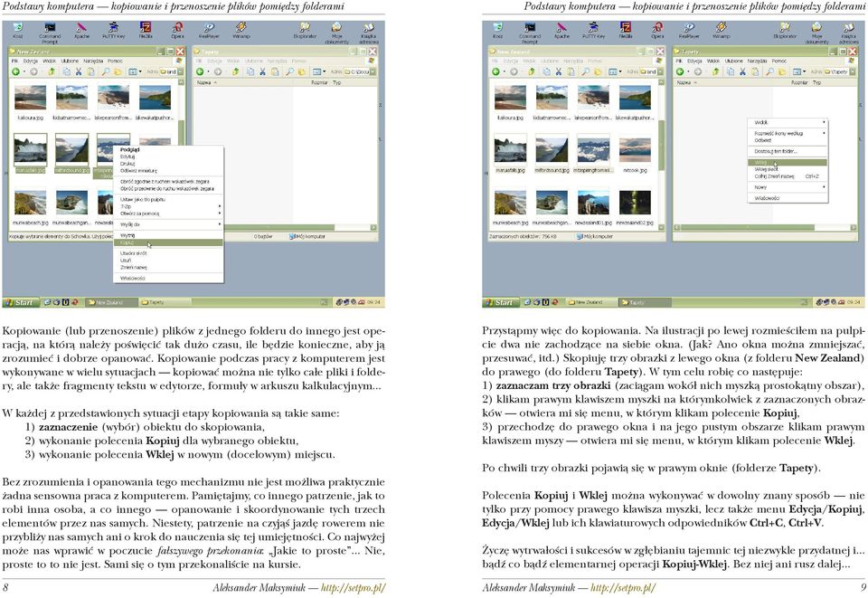868x598 pixels.
Task: Expand Rozmieść ikony według submenu
Action: click(x=788, y=134)
